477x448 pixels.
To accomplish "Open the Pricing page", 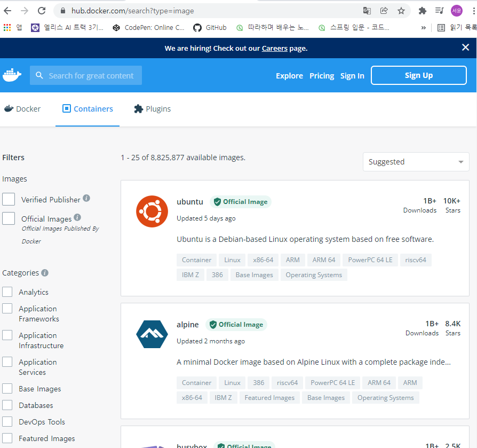I will click(x=322, y=76).
